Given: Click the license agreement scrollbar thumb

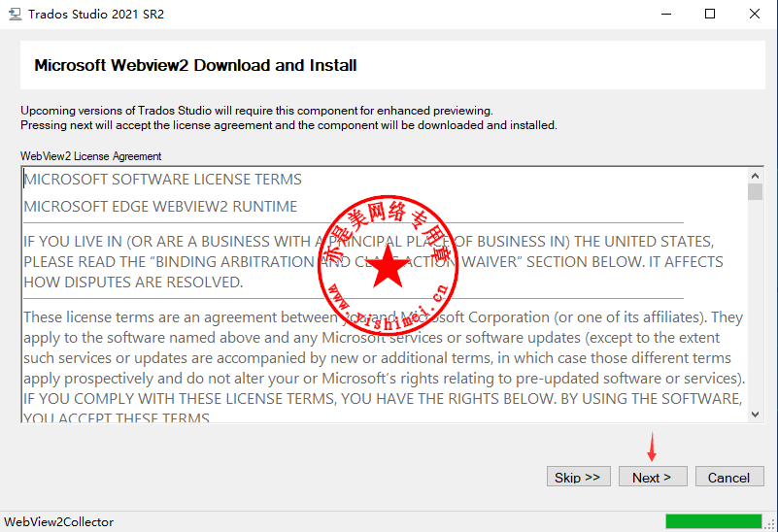Looking at the screenshot, I should click(x=755, y=192).
